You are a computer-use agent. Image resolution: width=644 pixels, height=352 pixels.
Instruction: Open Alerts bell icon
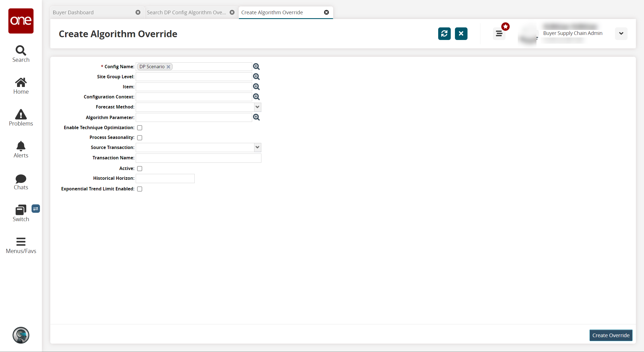pos(21,150)
